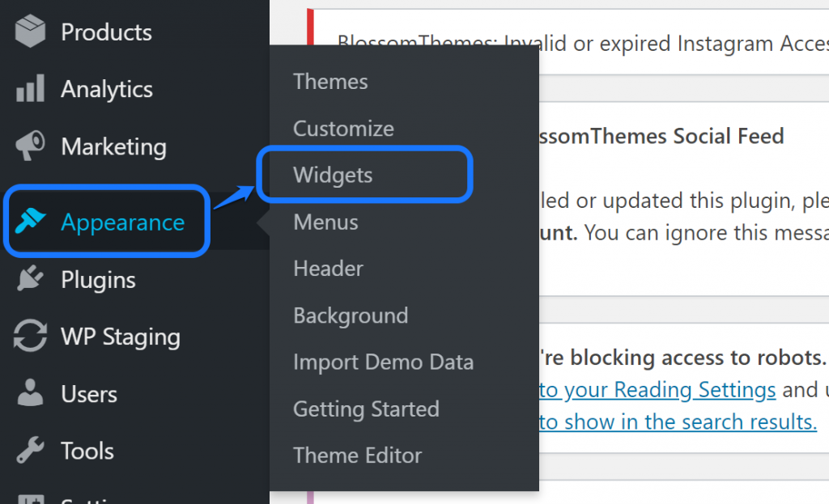Image resolution: width=829 pixels, height=504 pixels.
Task: Open the WP Staging menu label
Action: pyautogui.click(x=121, y=337)
